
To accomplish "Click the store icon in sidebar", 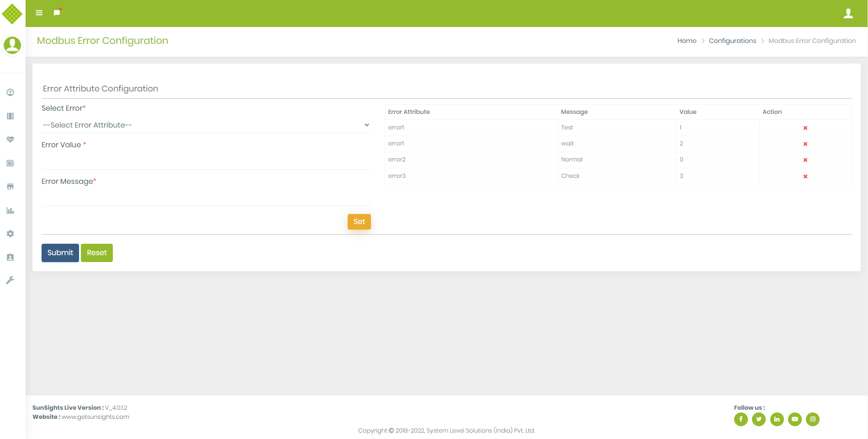I will [x=10, y=187].
